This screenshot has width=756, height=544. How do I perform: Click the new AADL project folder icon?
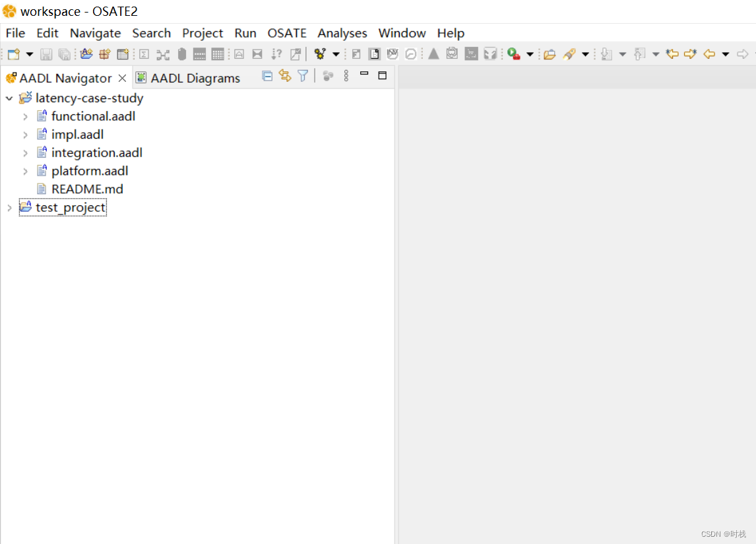coord(86,54)
